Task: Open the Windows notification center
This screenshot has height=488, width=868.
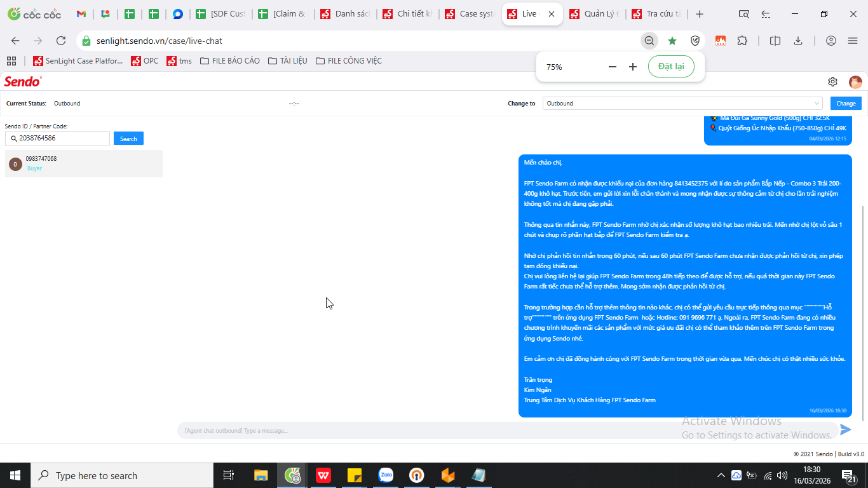Action: tap(850, 475)
